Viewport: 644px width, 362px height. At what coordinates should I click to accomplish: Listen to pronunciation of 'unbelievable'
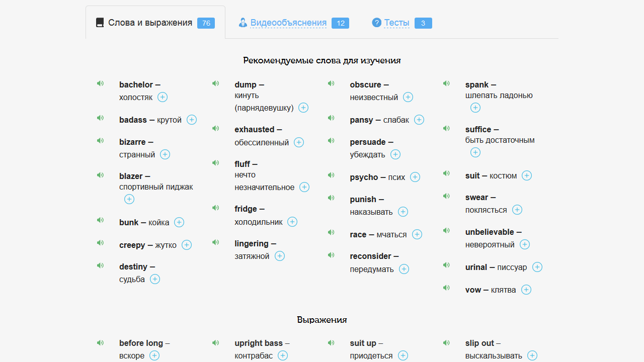446,231
